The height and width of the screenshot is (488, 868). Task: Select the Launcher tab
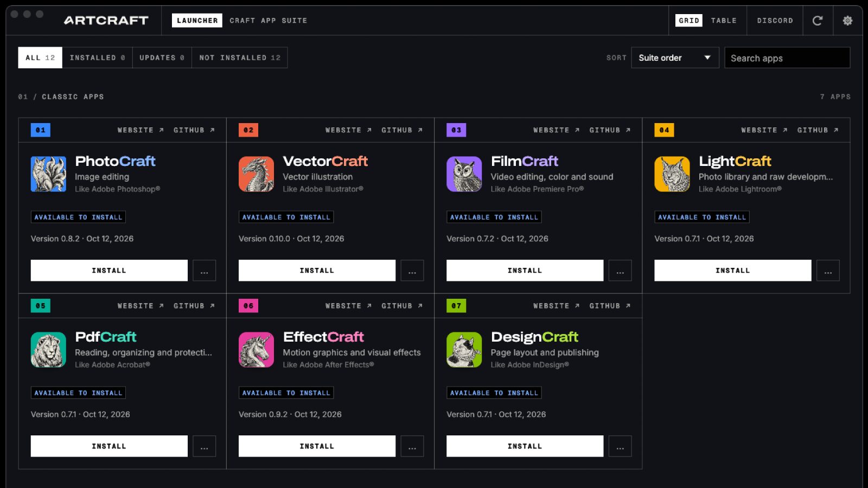(197, 21)
